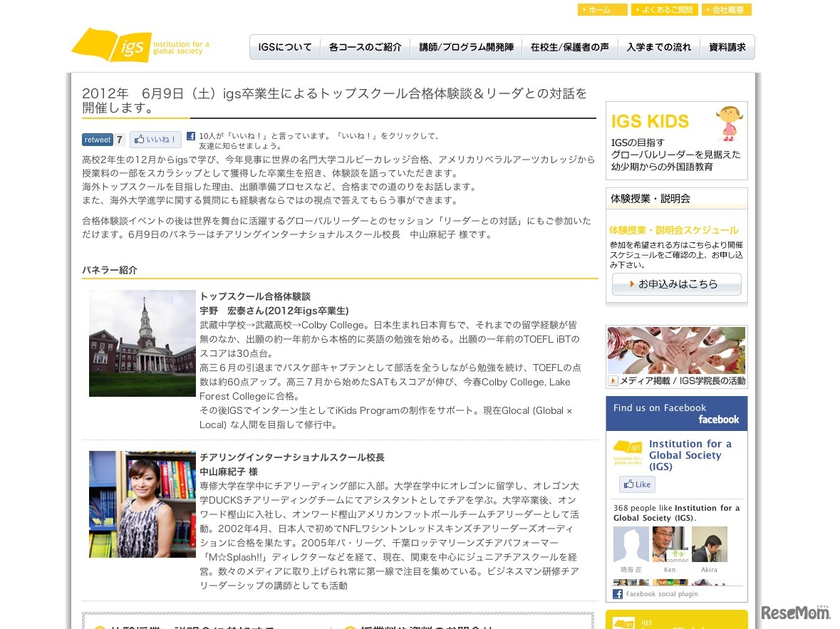Click the facebook logo in Find us banner
The height and width of the screenshot is (629, 840).
pyautogui.click(x=719, y=420)
